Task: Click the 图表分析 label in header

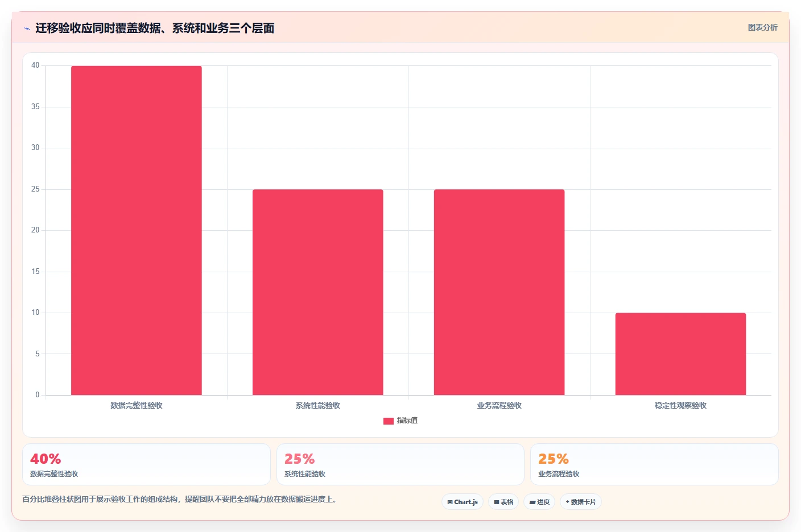Action: (762, 27)
